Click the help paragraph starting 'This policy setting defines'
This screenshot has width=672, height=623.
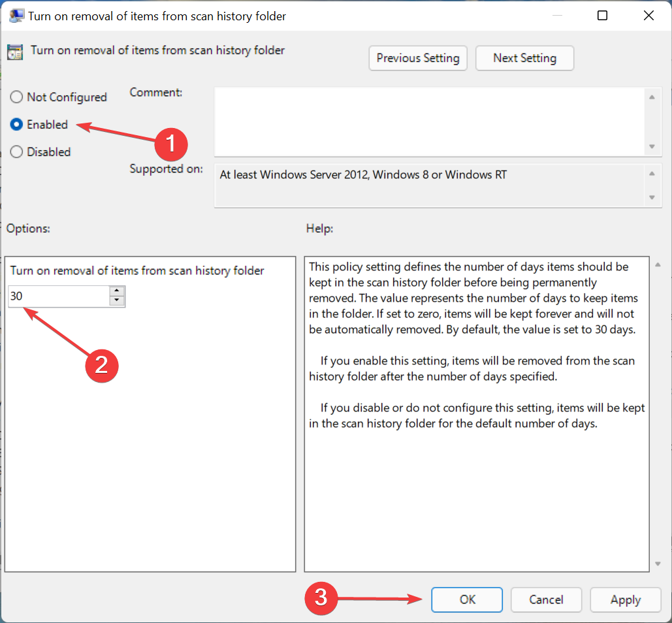(473, 298)
